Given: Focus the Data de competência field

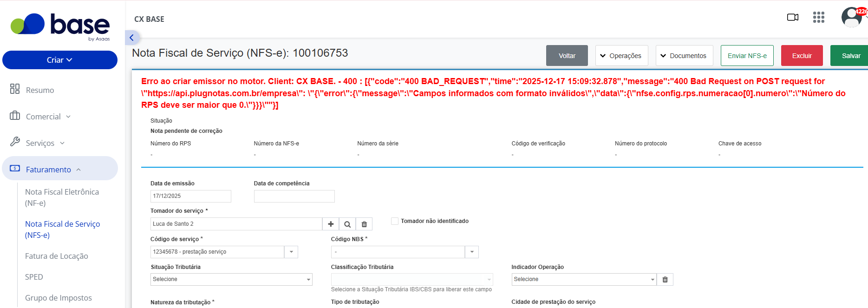Looking at the screenshot, I should [294, 196].
